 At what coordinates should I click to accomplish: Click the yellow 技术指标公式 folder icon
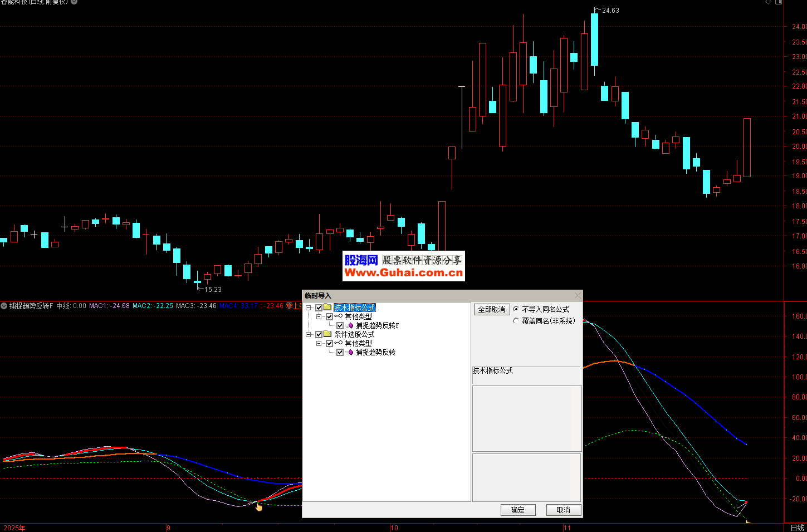(327, 308)
